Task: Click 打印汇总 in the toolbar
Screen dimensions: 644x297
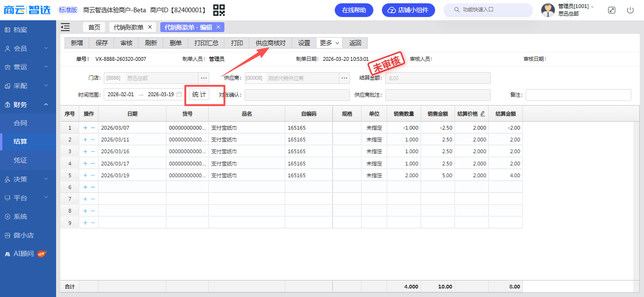Action: pos(206,43)
